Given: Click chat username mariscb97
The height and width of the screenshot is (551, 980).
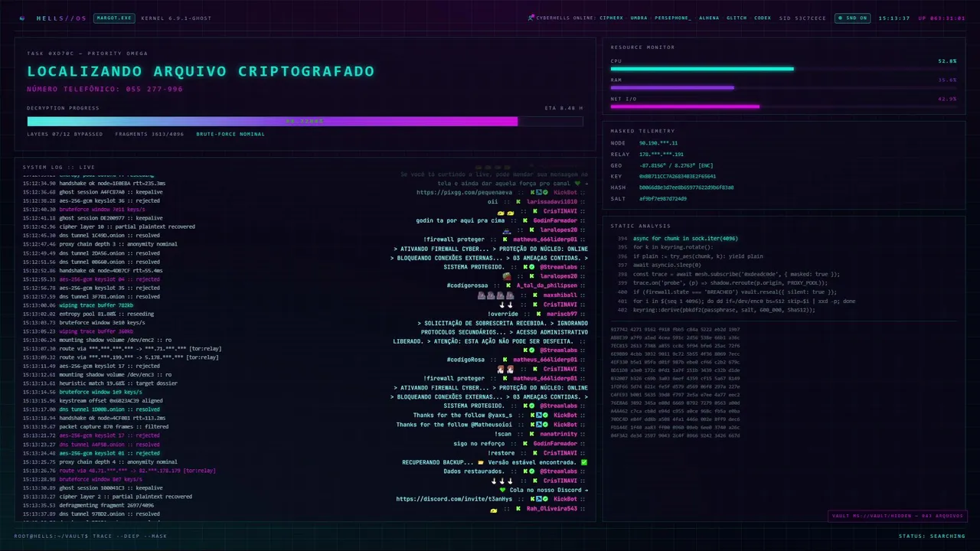Looking at the screenshot, I should tap(563, 314).
